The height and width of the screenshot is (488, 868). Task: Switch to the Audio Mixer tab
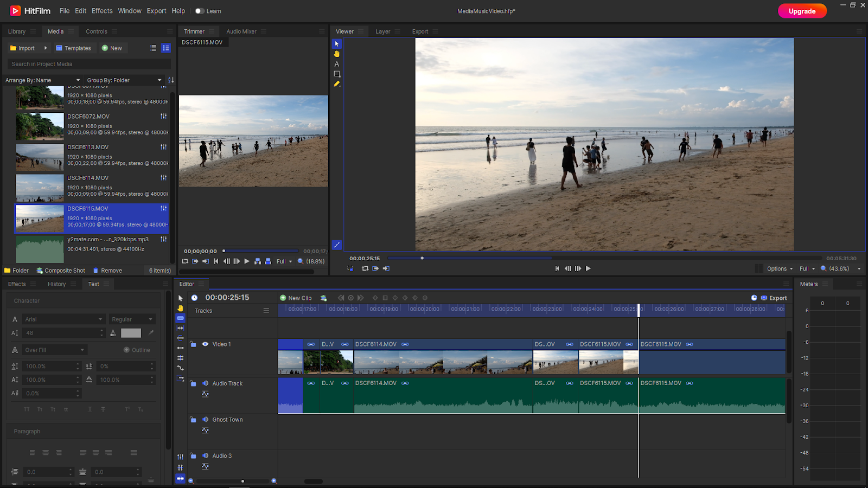pyautogui.click(x=241, y=31)
